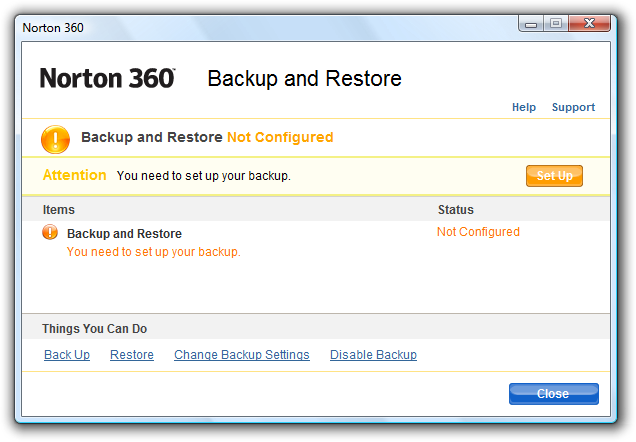Open the Help link
Image resolution: width=636 pixels, height=442 pixels.
(524, 107)
